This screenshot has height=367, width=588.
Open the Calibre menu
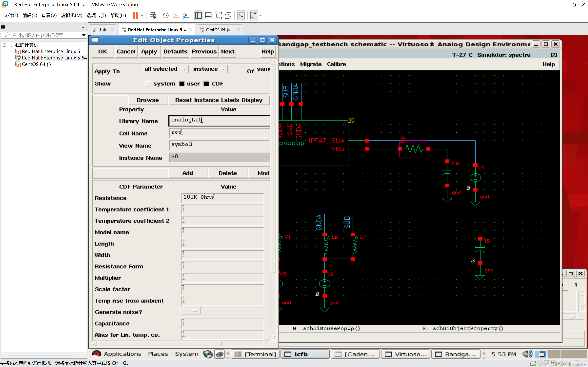pos(336,64)
